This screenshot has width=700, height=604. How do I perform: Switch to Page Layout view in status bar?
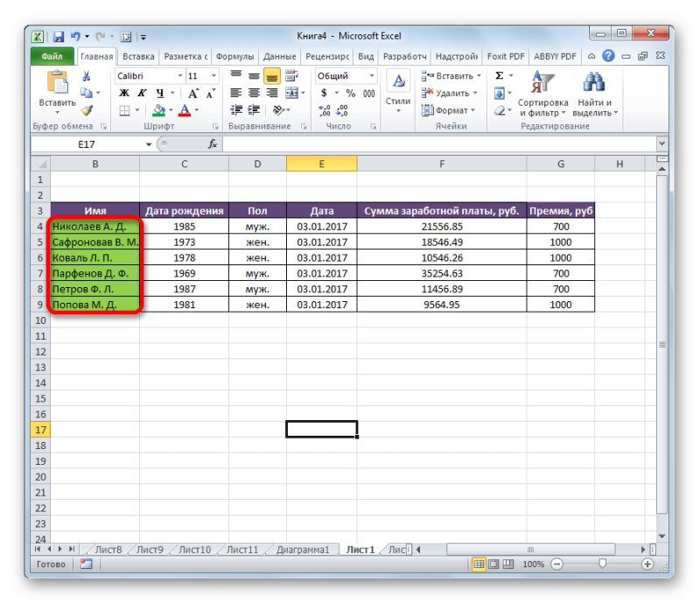(493, 565)
